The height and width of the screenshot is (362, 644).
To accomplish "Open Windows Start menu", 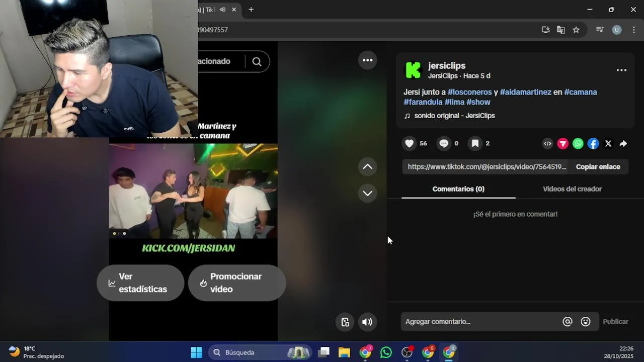I will (x=196, y=352).
